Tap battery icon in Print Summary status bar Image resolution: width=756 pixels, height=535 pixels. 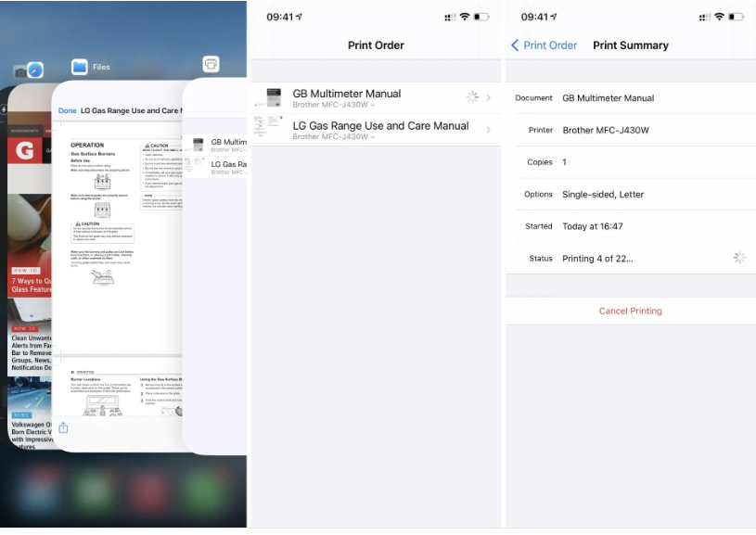click(x=737, y=17)
